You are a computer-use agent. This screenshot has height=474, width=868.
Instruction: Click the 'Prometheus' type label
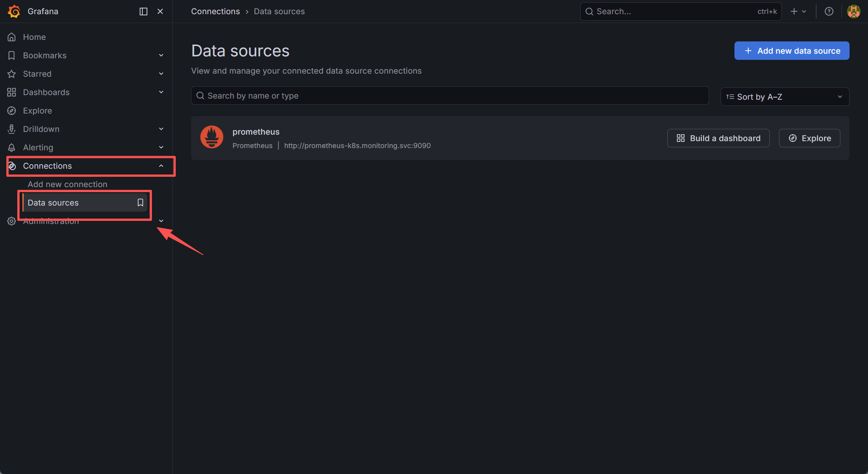click(x=252, y=146)
